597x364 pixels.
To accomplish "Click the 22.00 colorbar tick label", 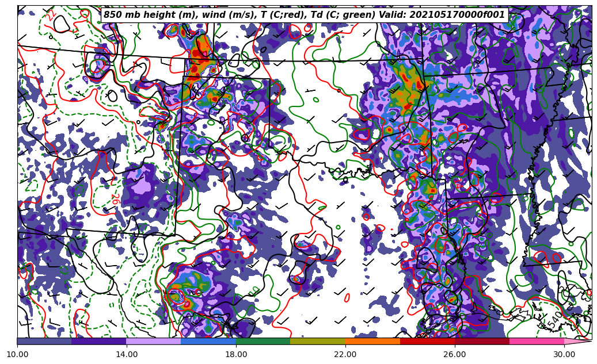I will click(345, 355).
